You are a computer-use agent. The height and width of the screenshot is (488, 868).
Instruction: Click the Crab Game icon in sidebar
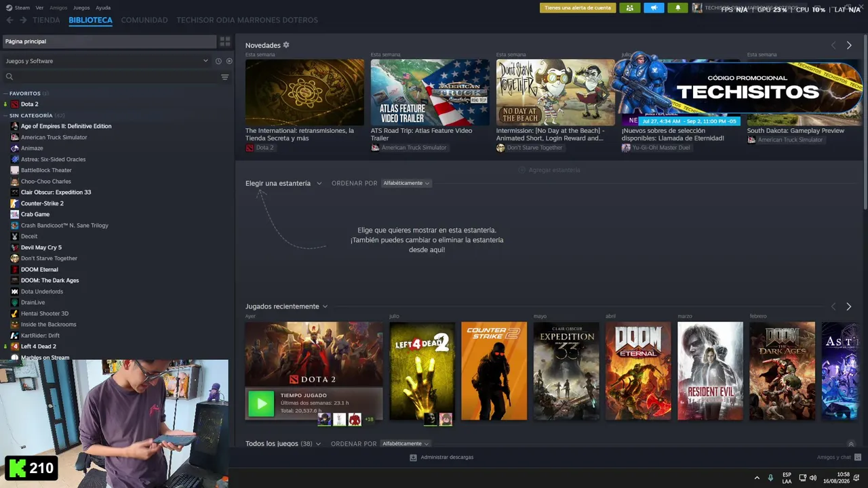[15, 214]
